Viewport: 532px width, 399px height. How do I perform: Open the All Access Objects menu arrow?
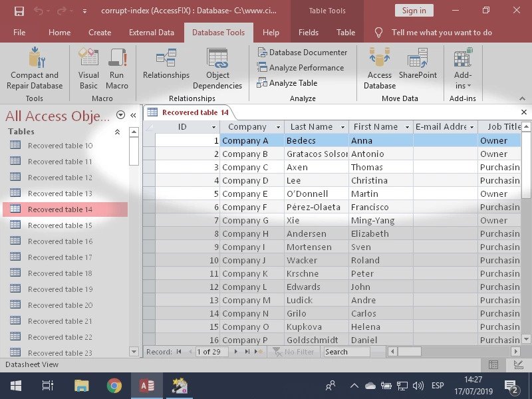(x=120, y=115)
